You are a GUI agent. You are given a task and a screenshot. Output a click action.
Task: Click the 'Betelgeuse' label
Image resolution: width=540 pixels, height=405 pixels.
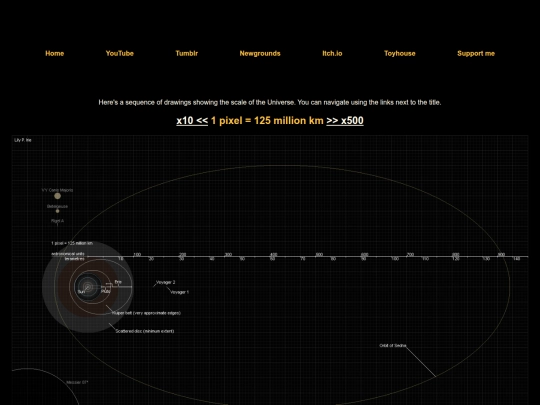pyautogui.click(x=57, y=206)
